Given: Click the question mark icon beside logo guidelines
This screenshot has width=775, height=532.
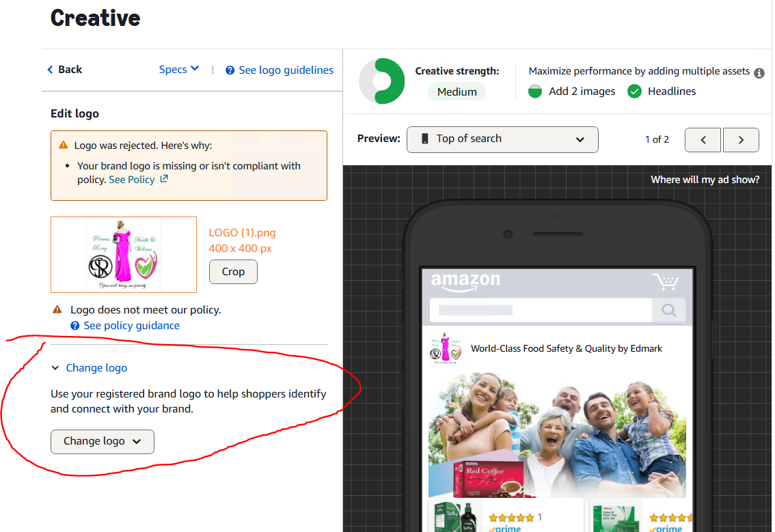Looking at the screenshot, I should [x=230, y=70].
